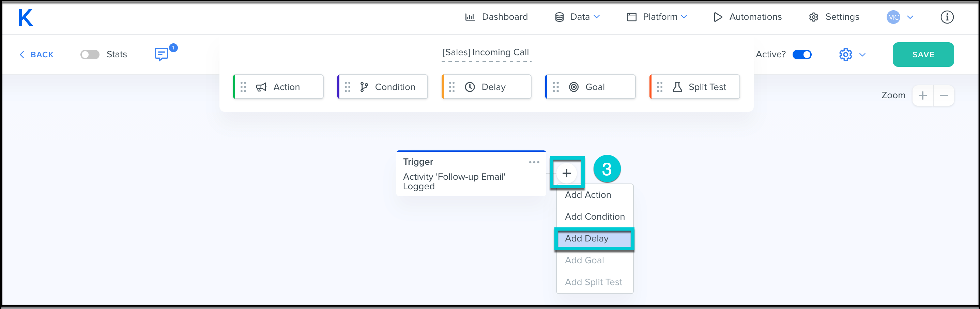This screenshot has height=309, width=980.
Task: Expand the Platform dropdown menu
Action: [657, 17]
